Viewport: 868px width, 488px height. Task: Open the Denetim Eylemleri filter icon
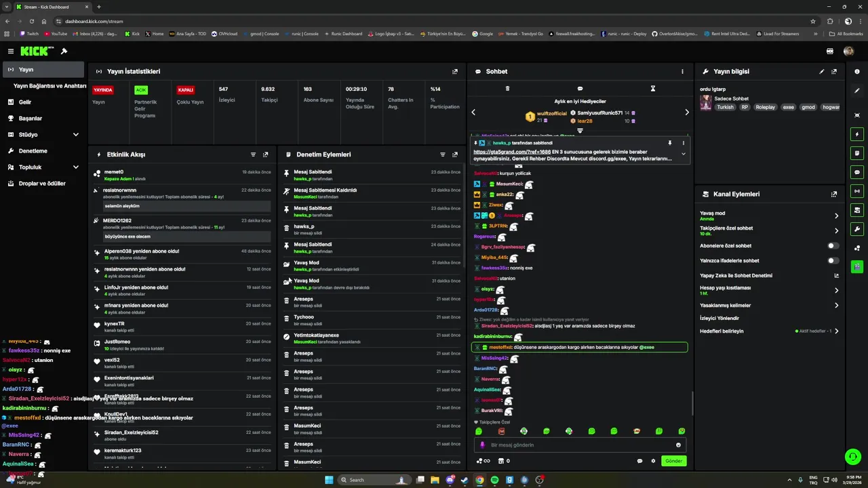pyautogui.click(x=443, y=155)
